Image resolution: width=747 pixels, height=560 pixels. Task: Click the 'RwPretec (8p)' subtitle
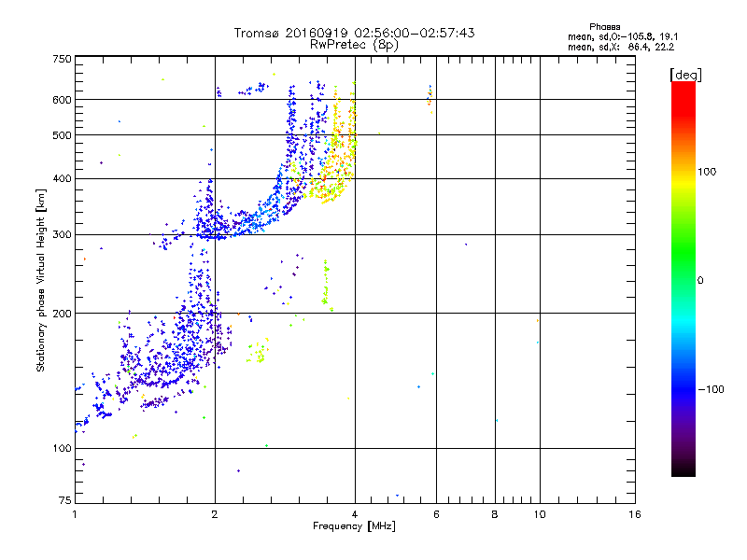[x=354, y=45]
